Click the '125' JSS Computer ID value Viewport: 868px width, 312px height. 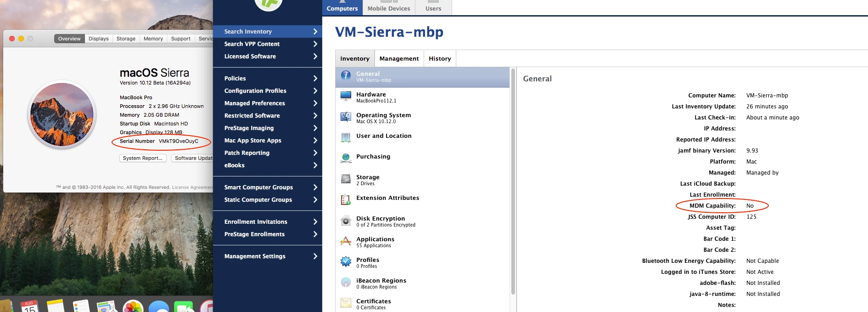(x=751, y=217)
